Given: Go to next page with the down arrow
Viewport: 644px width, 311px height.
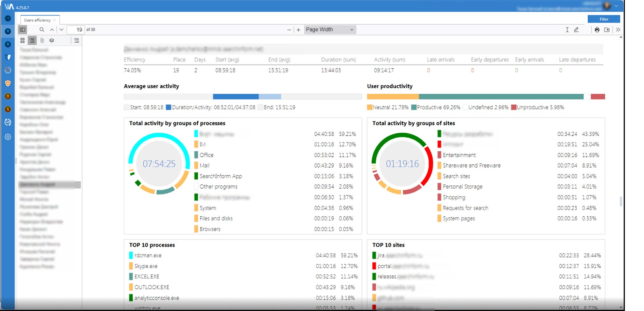Looking at the screenshot, I should (61, 30).
